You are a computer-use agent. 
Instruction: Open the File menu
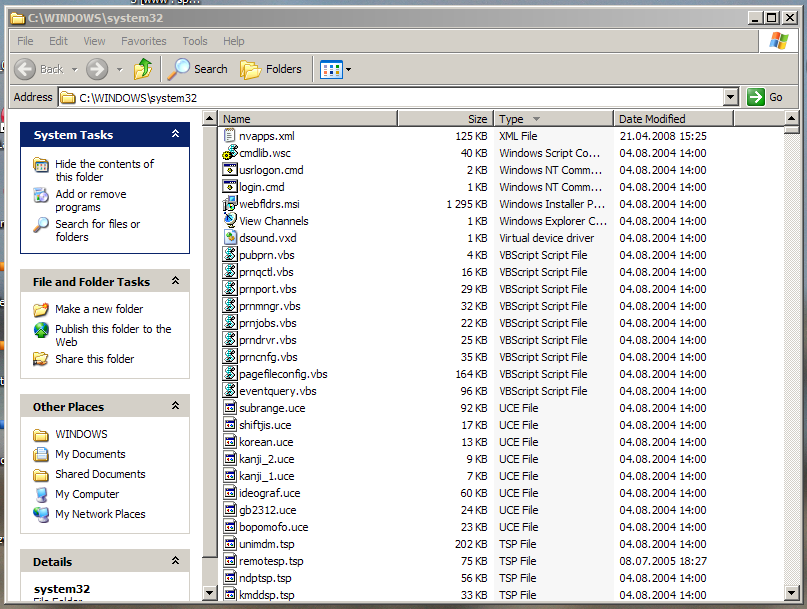(25, 41)
